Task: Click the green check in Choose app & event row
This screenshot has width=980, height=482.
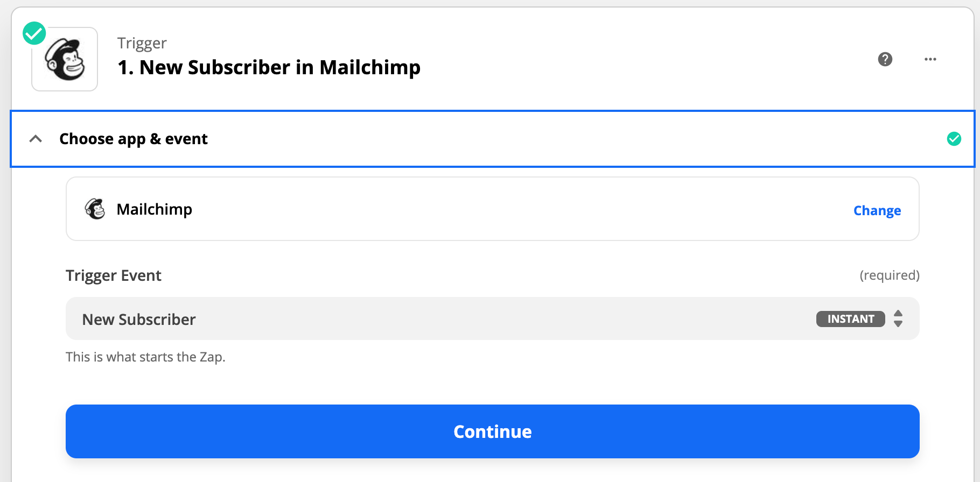Action: (954, 139)
